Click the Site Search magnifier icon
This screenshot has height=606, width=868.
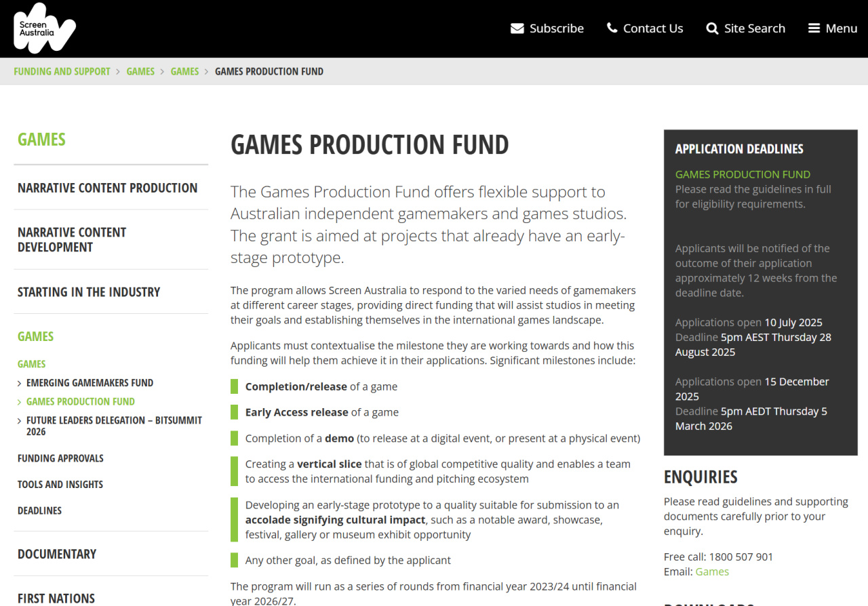712,28
